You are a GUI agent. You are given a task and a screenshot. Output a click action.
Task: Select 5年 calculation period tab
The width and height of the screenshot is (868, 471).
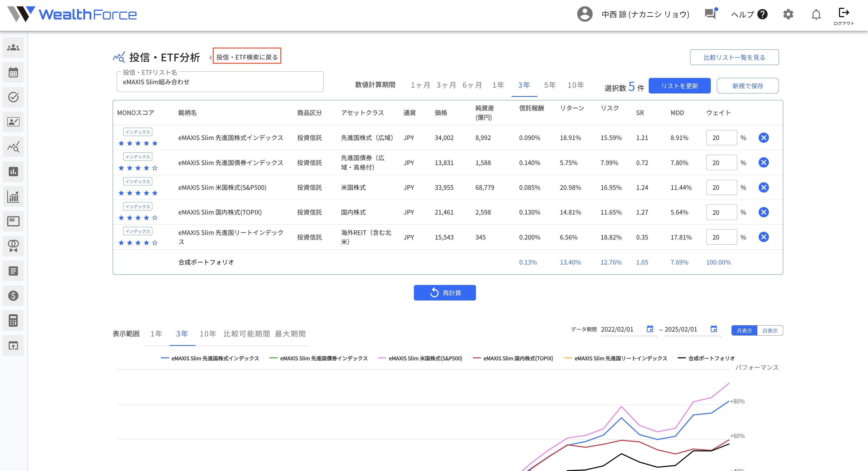tap(550, 85)
